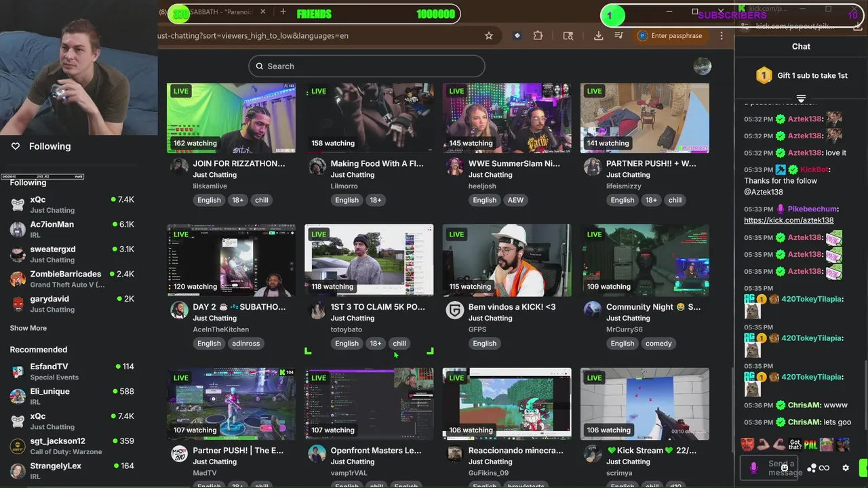Click the KickBot username in chat
Image resolution: width=868 pixels, height=488 pixels.
coord(814,169)
